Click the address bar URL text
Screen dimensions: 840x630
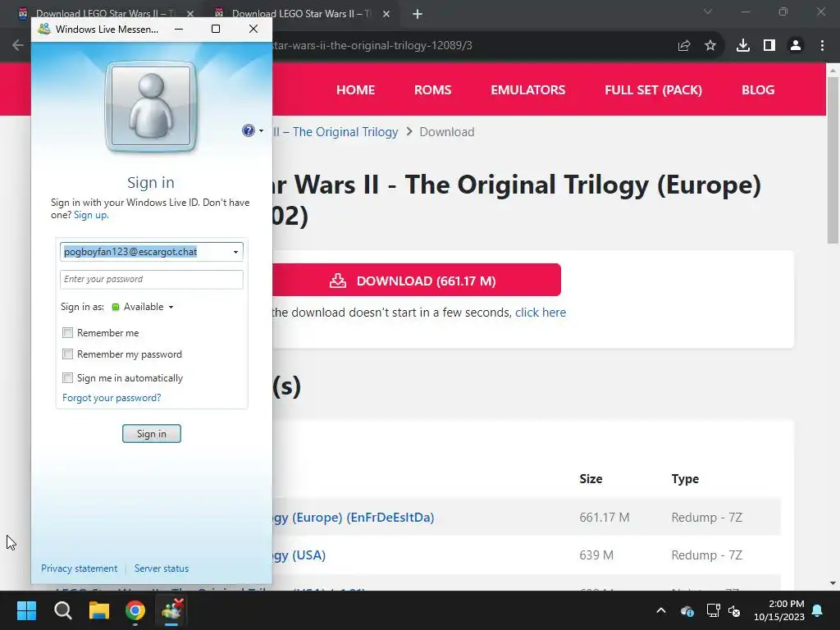click(x=372, y=46)
